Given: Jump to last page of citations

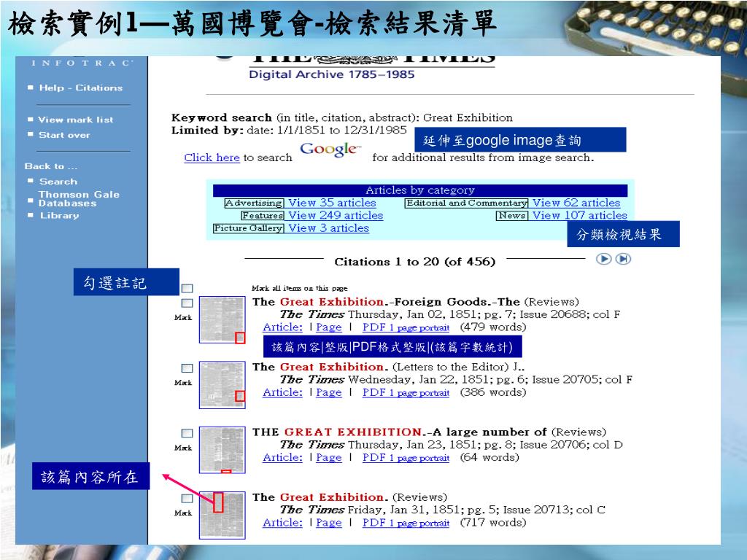Looking at the screenshot, I should (623, 259).
